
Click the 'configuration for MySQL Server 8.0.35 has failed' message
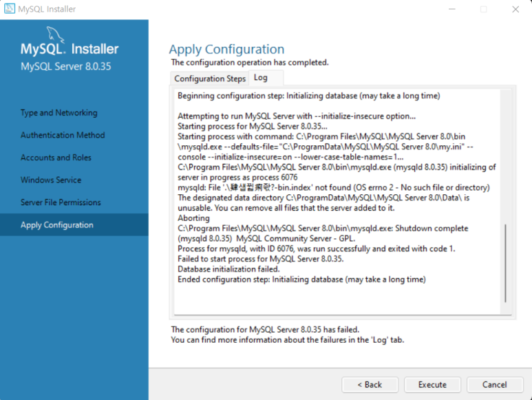pyautogui.click(x=265, y=329)
